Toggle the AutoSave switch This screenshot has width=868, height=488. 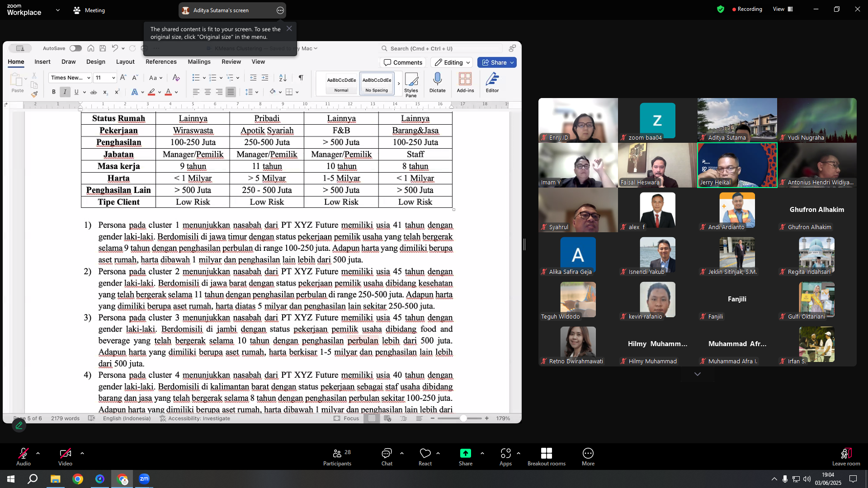[75, 48]
